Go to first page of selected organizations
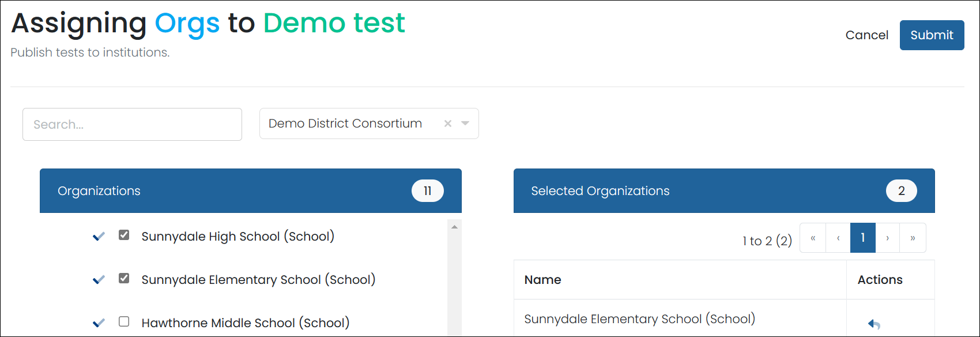The height and width of the screenshot is (337, 980). (813, 238)
